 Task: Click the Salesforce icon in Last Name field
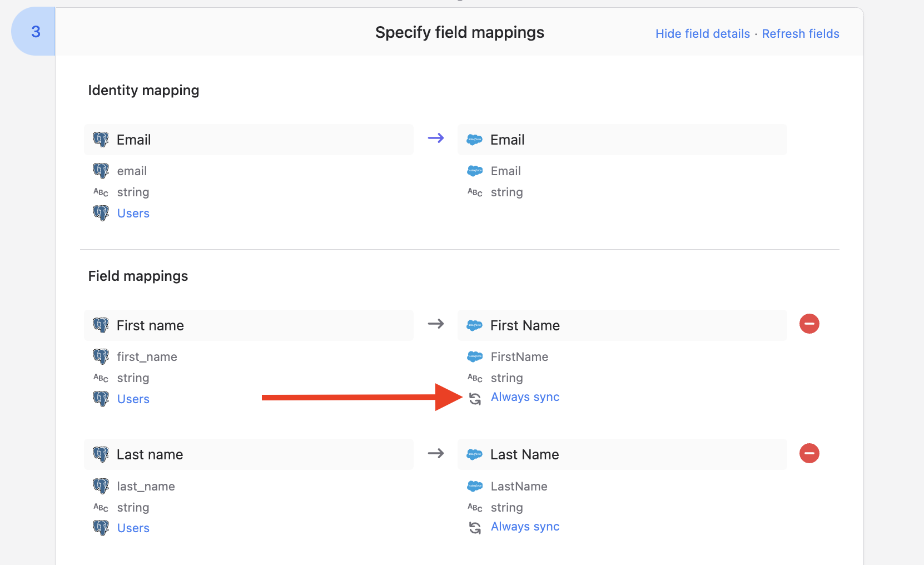pos(474,454)
